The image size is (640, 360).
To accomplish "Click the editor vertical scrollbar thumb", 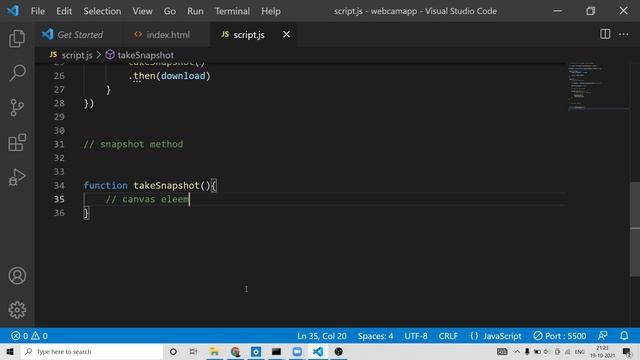I will pyautogui.click(x=635, y=229).
